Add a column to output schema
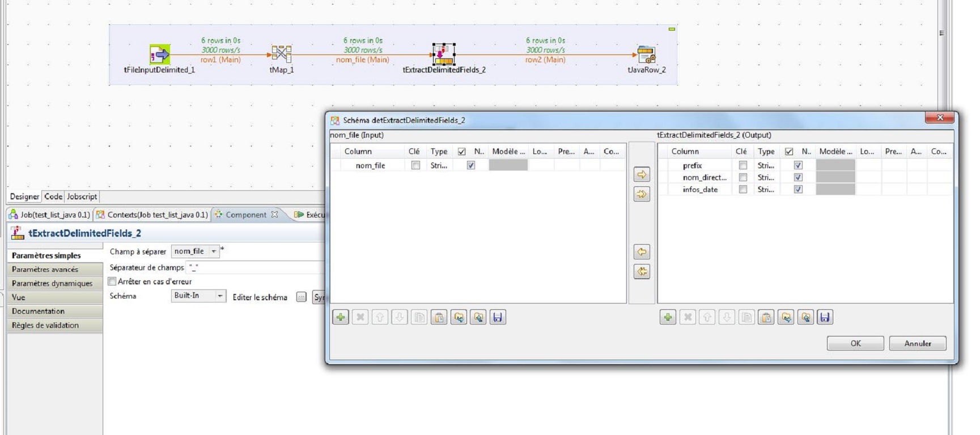 coord(668,317)
